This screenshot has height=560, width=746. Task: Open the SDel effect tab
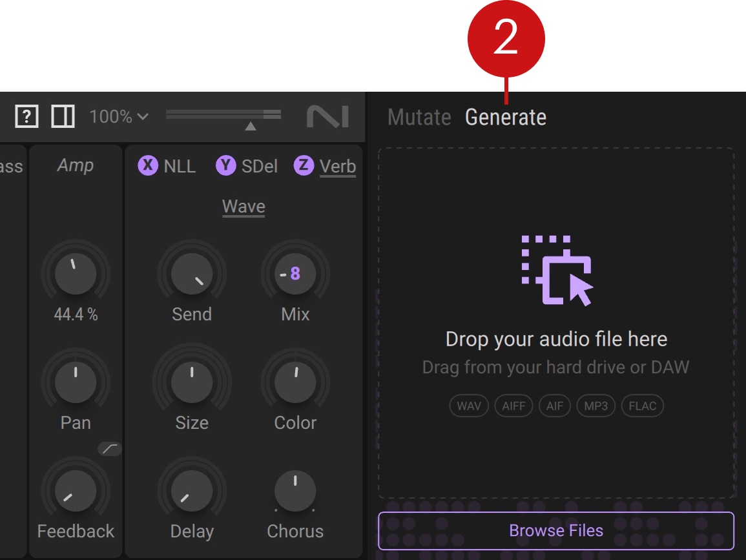coord(260,166)
